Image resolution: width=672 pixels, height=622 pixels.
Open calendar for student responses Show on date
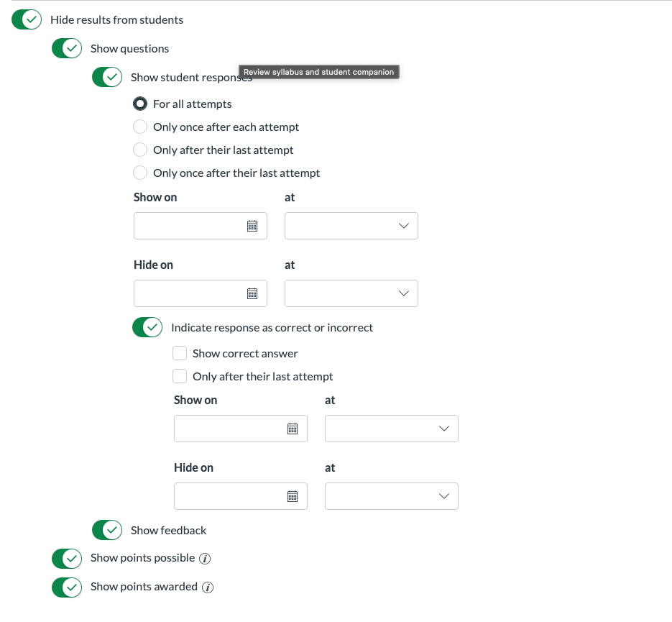(252, 226)
